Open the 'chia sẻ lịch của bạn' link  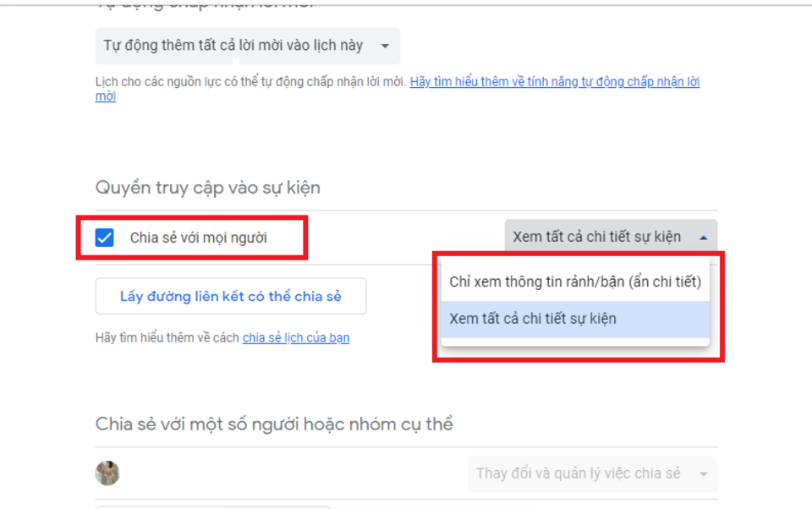point(295,338)
